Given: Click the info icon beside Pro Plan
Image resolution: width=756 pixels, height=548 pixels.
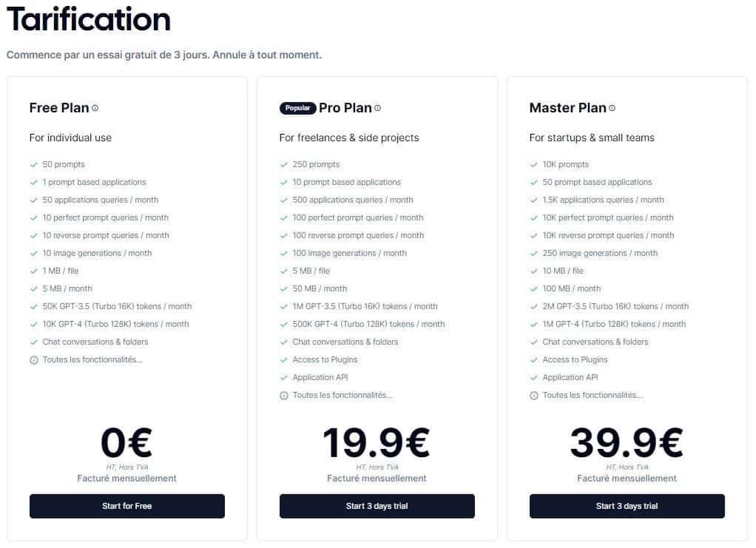Looking at the screenshot, I should 377,108.
